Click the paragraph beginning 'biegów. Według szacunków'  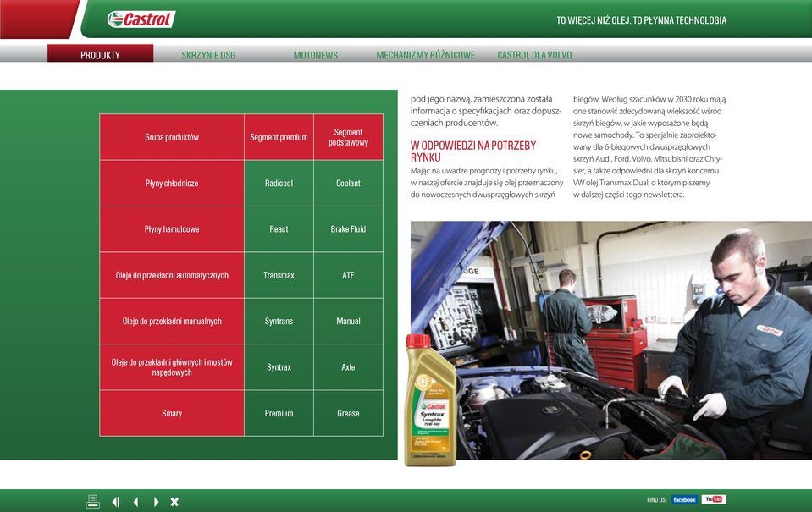point(649,146)
